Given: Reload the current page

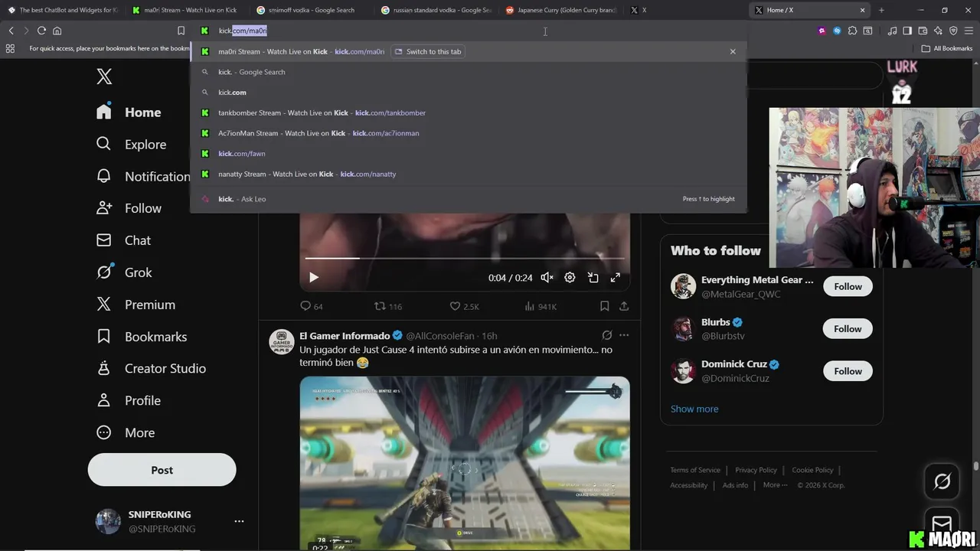Looking at the screenshot, I should click(41, 31).
